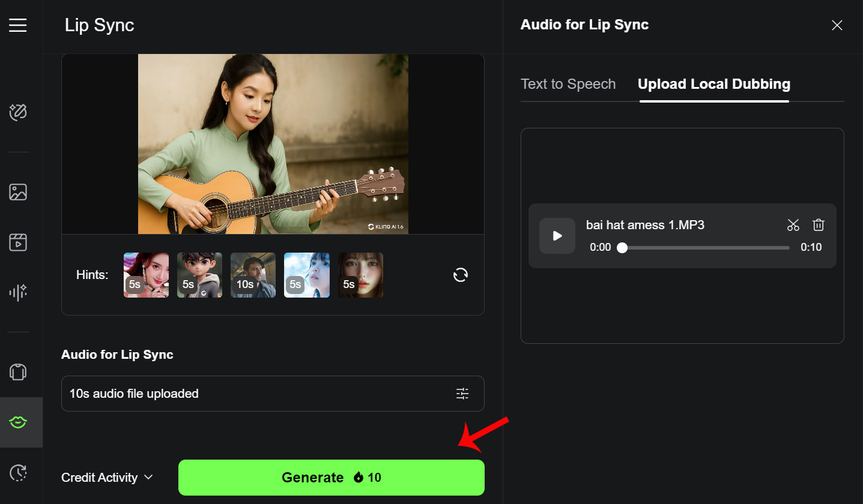Close the Audio for Lip Sync panel
The width and height of the screenshot is (863, 504).
tap(837, 25)
